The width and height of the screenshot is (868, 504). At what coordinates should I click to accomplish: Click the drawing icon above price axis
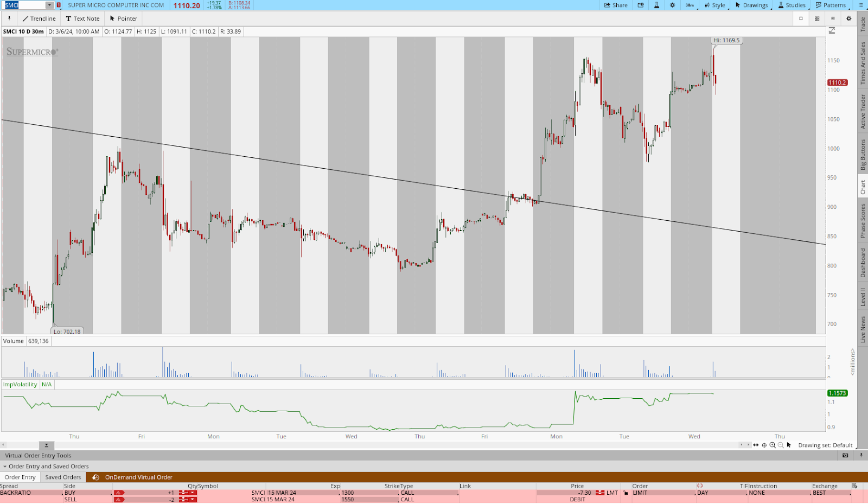pos(832,31)
